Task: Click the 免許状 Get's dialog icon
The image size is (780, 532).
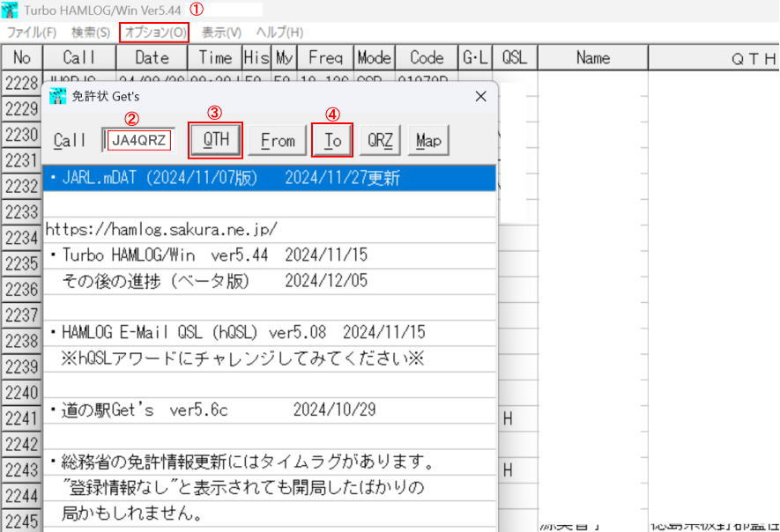Action: (x=57, y=97)
